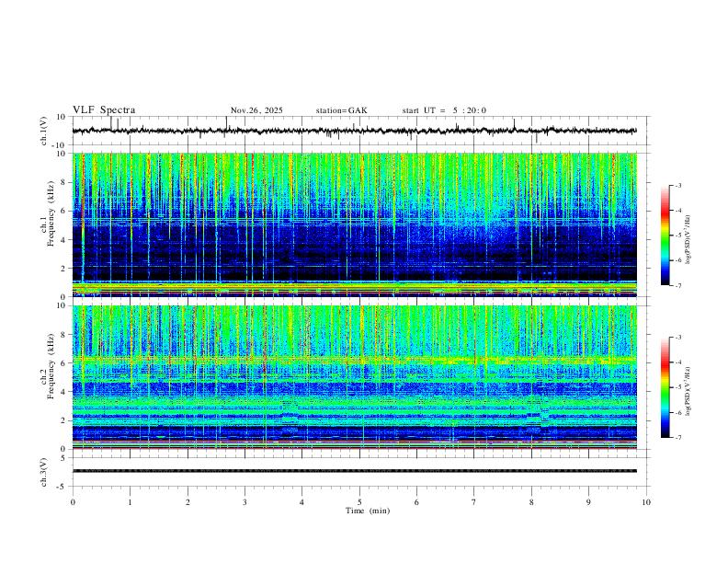This screenshot has width=728, height=563.
Task: Click time axis tick label "7"
Action: click(474, 502)
